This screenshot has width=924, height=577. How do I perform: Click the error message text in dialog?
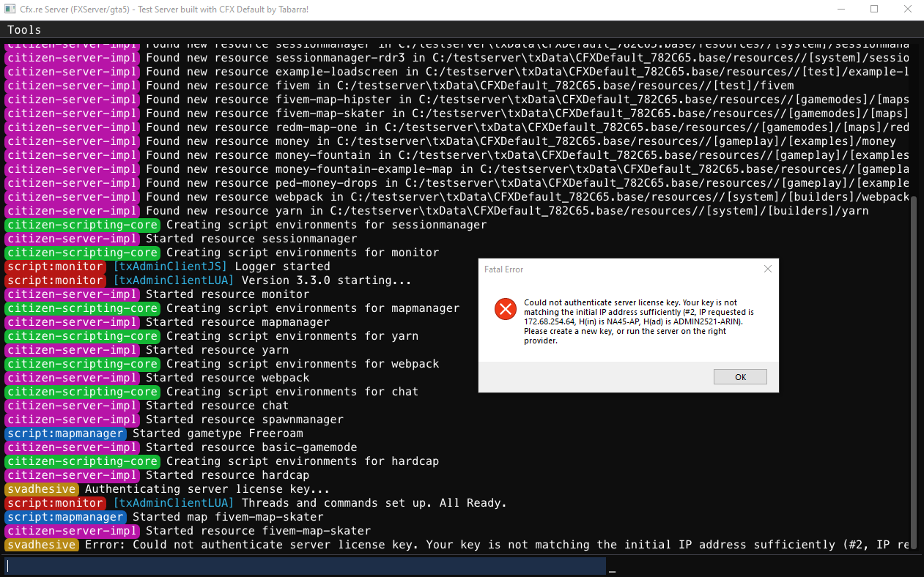point(639,321)
